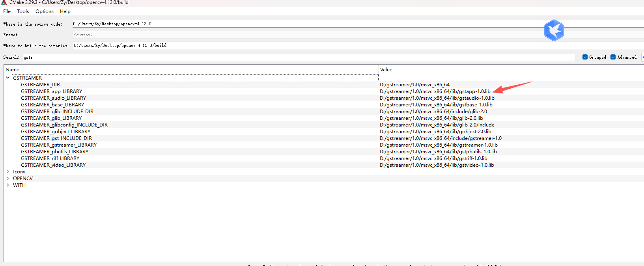Select GSTREAMER_pbutils_LIBRARY entry
Screen dimensions: 644x266
click(x=54, y=151)
